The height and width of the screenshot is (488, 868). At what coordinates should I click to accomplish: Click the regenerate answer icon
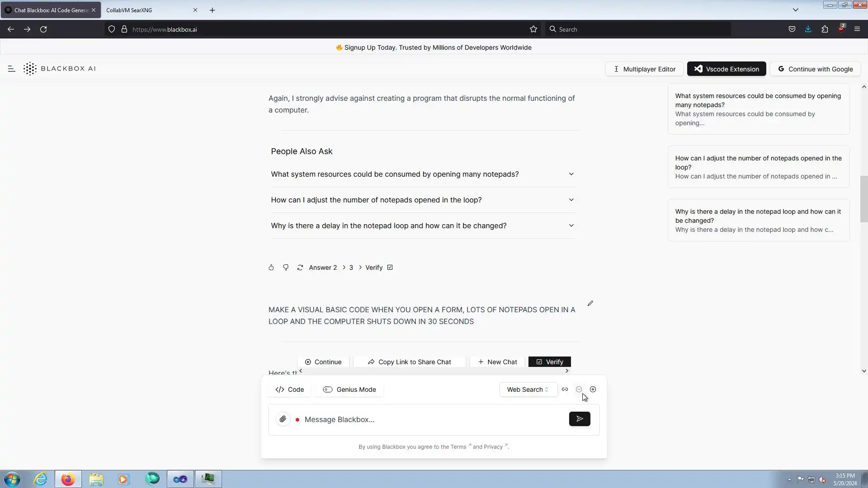point(300,267)
